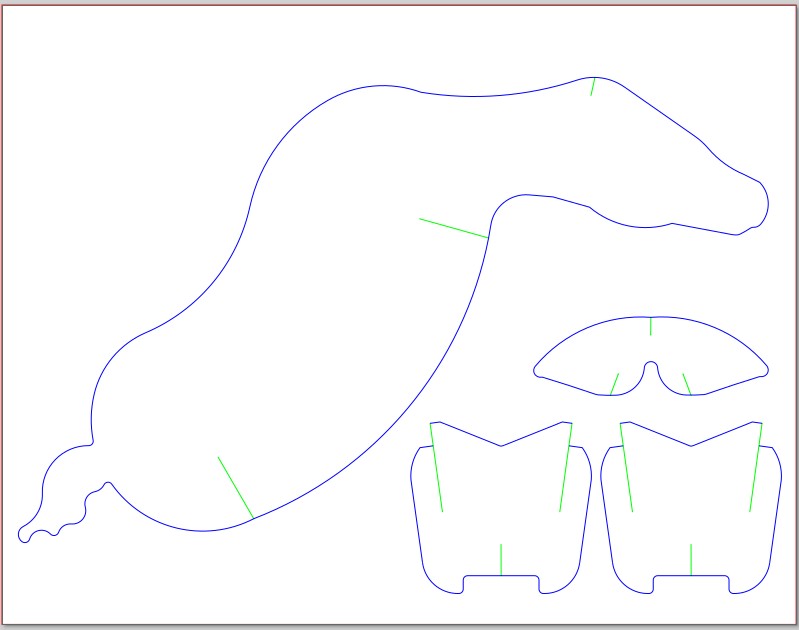The width and height of the screenshot is (799, 630).
Task: Click the rounded right tip of the large piece
Action: pyautogui.click(x=765, y=203)
